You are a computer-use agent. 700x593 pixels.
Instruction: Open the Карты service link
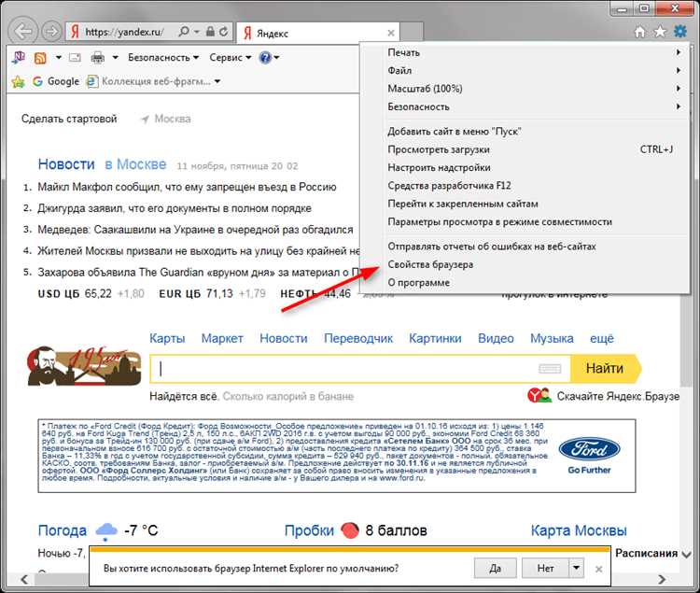pyautogui.click(x=167, y=338)
